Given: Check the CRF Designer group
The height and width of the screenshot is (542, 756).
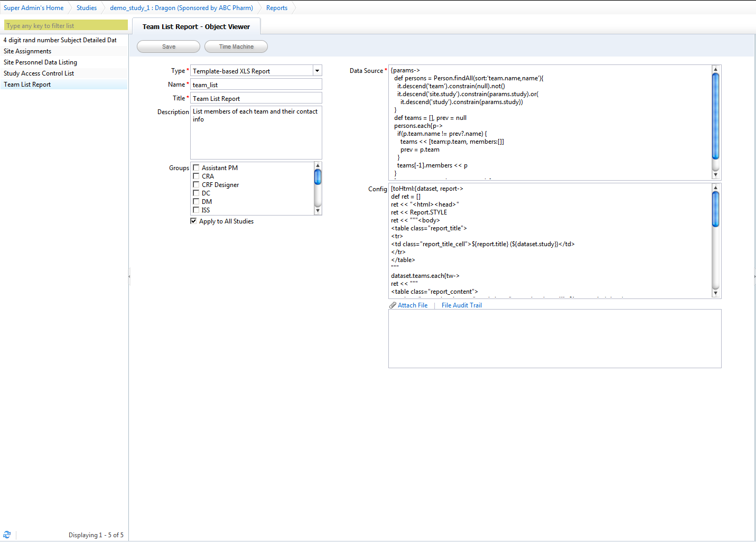Looking at the screenshot, I should pos(196,185).
